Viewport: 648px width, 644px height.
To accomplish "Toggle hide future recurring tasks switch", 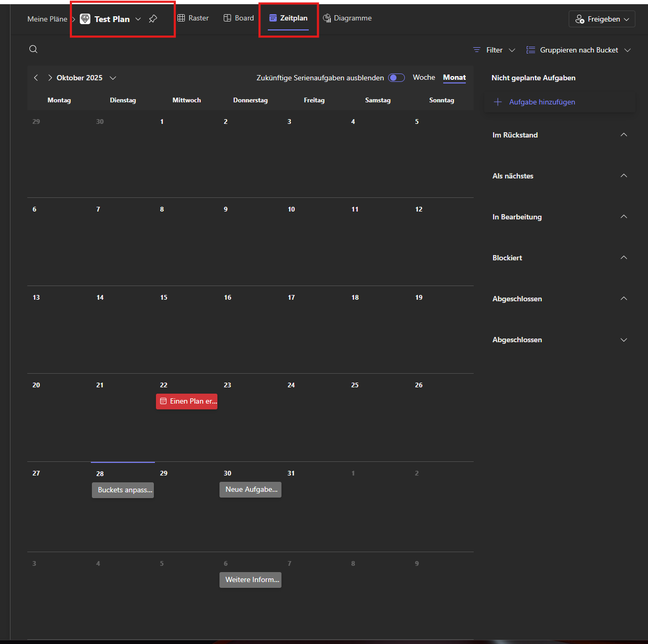I will [396, 78].
